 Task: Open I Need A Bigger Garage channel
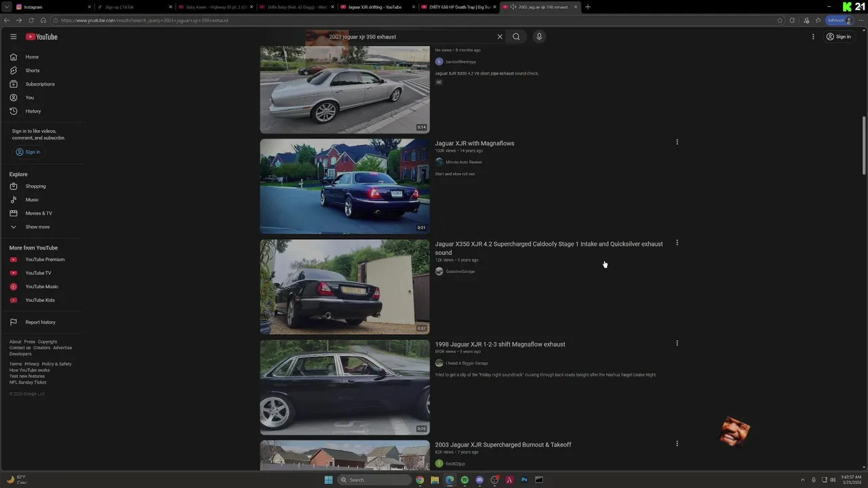467,363
